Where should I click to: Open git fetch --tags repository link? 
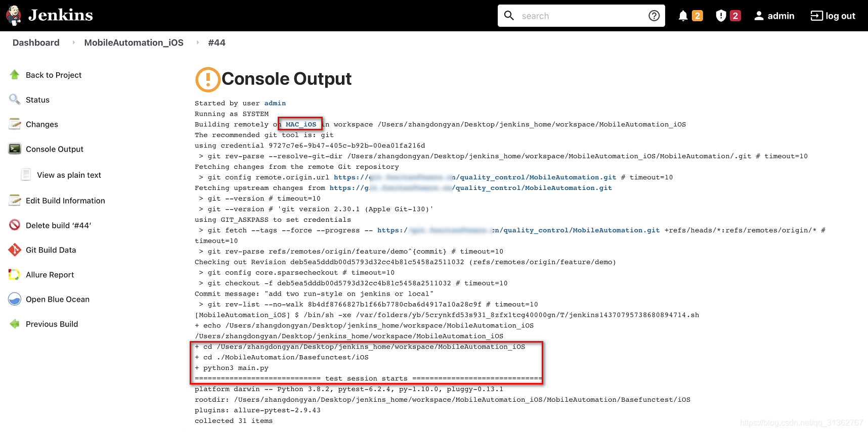518,230
